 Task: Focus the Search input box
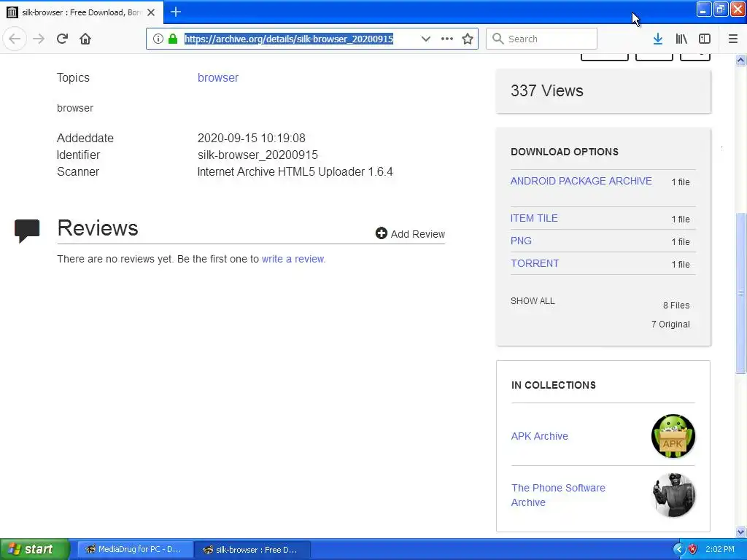click(x=542, y=39)
